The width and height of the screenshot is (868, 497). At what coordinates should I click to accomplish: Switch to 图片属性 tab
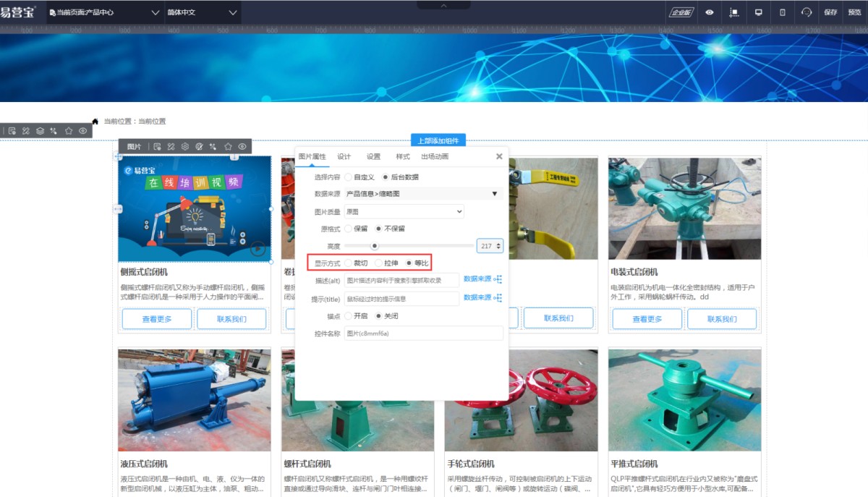[312, 156]
